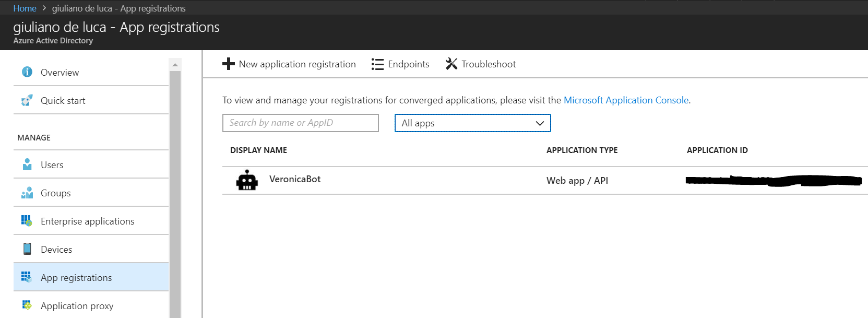
Task: Click the Enterprise applications grid icon
Action: pyautogui.click(x=27, y=221)
